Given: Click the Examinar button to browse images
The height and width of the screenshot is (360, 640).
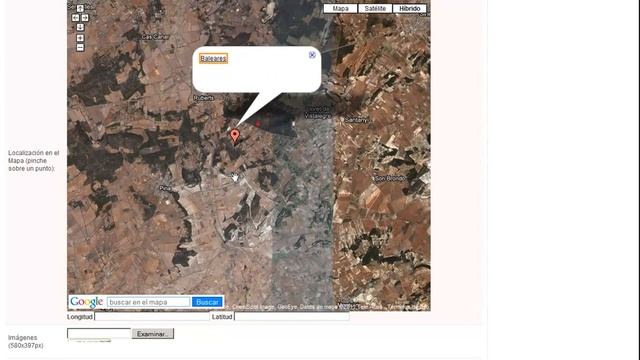Looking at the screenshot, I should pyautogui.click(x=153, y=334).
